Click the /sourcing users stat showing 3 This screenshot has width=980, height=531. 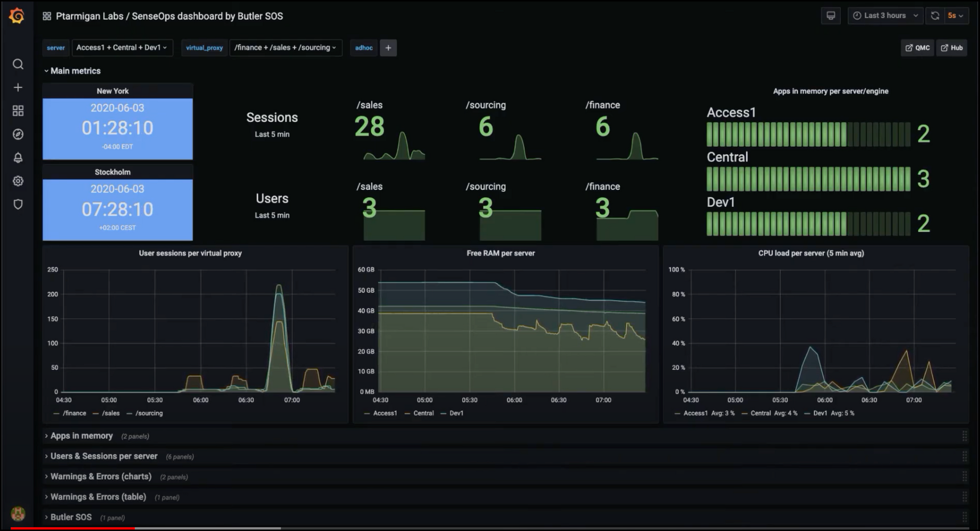click(486, 208)
